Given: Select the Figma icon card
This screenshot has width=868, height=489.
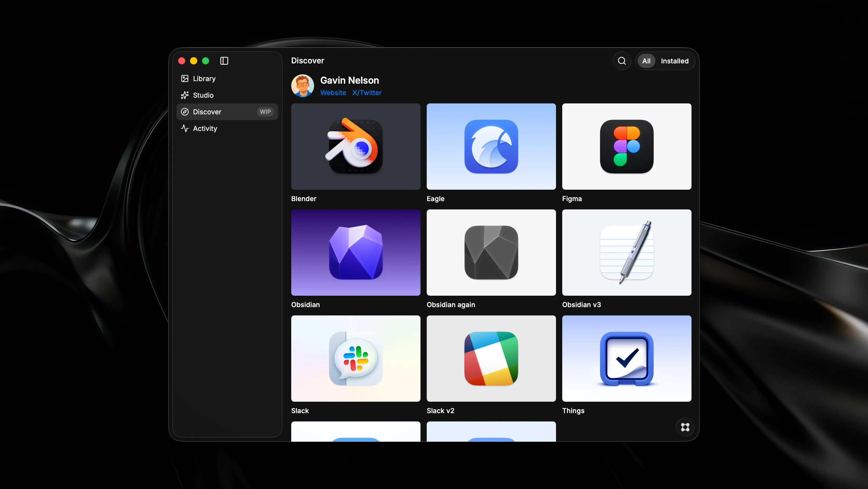Looking at the screenshot, I should pyautogui.click(x=626, y=146).
